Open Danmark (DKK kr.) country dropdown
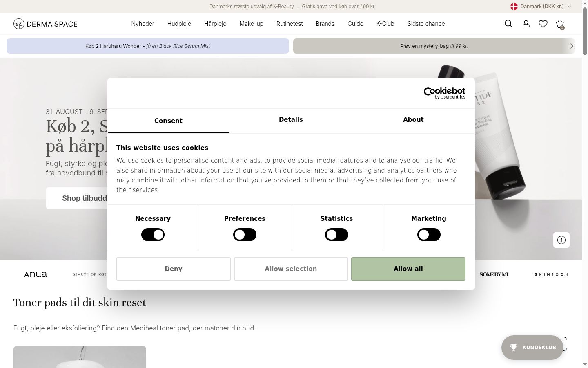The image size is (588, 368). [541, 7]
